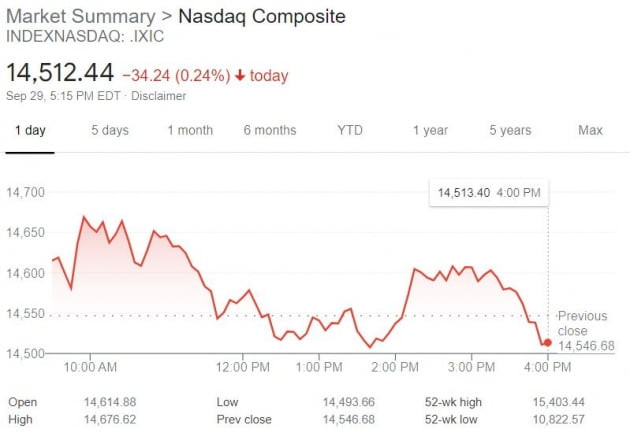630x440 pixels.
Task: Switch to 1 year view
Action: (x=430, y=130)
